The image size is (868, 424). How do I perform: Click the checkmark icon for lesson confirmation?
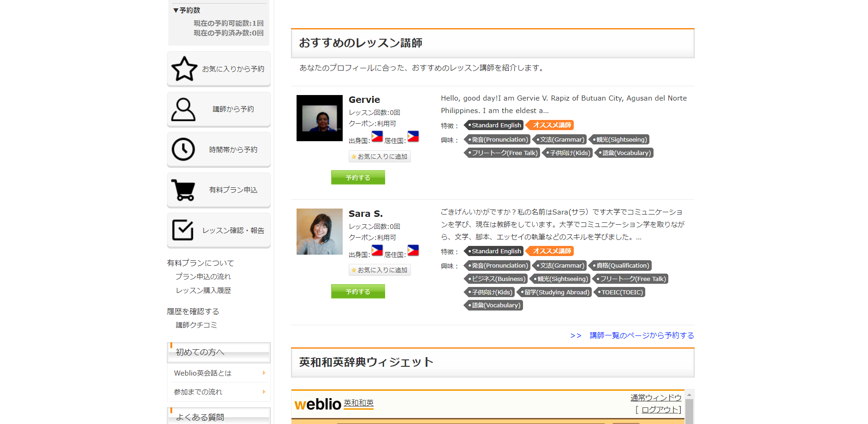point(183,230)
